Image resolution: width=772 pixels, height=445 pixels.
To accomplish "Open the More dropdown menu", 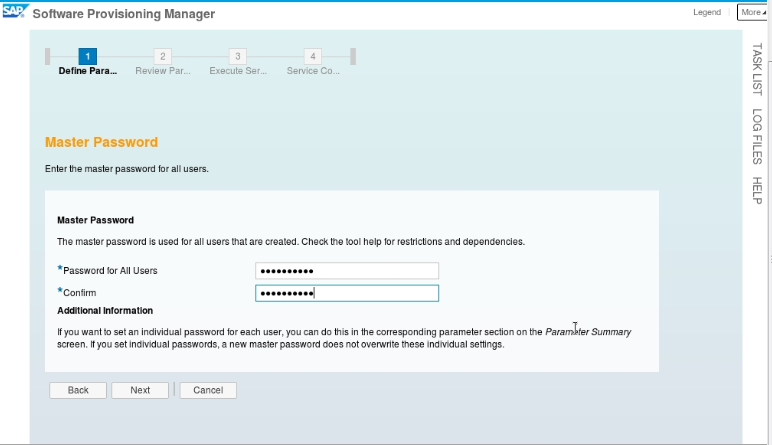I will click(x=753, y=12).
